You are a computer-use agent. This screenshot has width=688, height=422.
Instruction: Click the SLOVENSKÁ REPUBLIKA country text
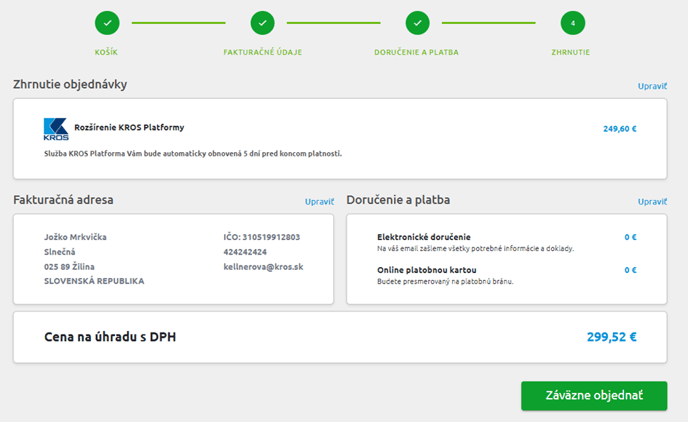point(94,281)
